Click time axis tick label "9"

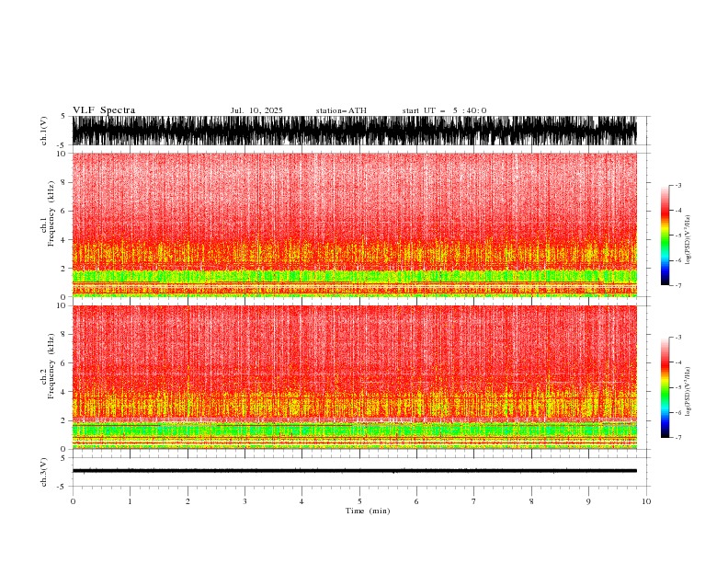click(588, 501)
